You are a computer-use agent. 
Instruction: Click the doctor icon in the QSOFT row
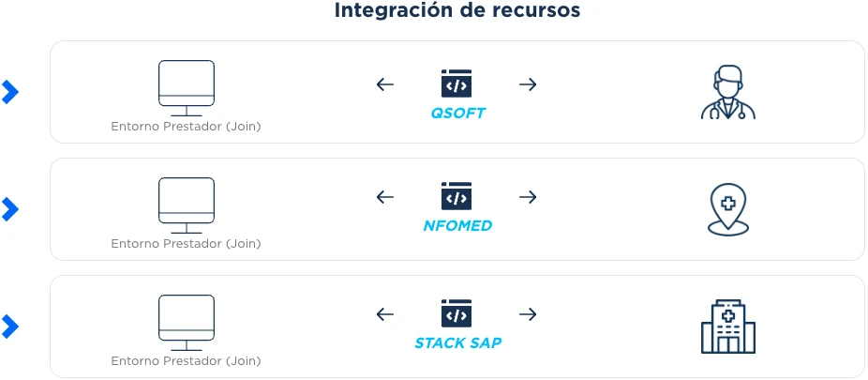tap(727, 92)
